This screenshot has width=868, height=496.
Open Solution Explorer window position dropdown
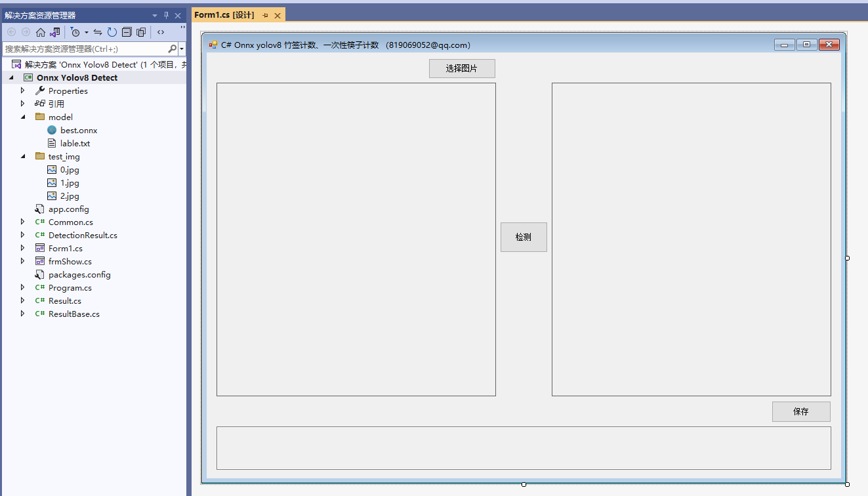155,15
